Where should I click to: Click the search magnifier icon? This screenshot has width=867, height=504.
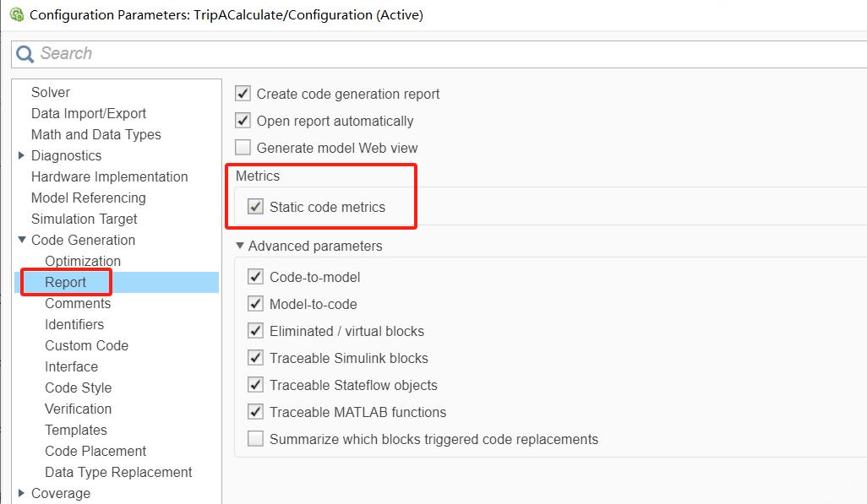25,54
